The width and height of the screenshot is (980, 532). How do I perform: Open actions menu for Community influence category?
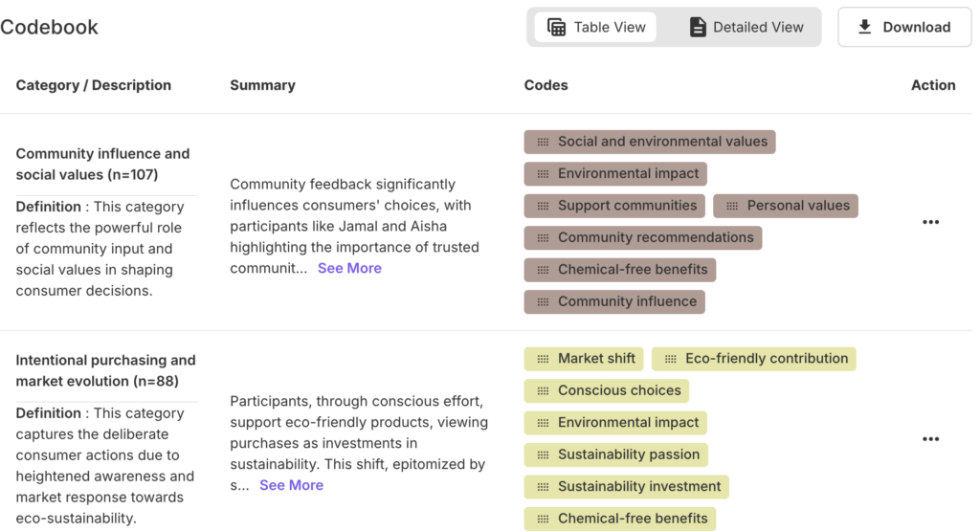coord(930,222)
